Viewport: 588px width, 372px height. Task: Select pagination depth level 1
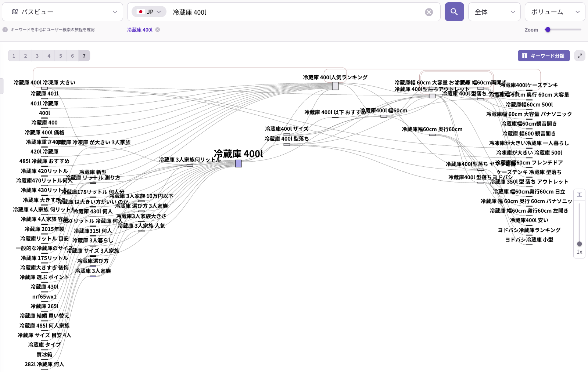click(14, 55)
